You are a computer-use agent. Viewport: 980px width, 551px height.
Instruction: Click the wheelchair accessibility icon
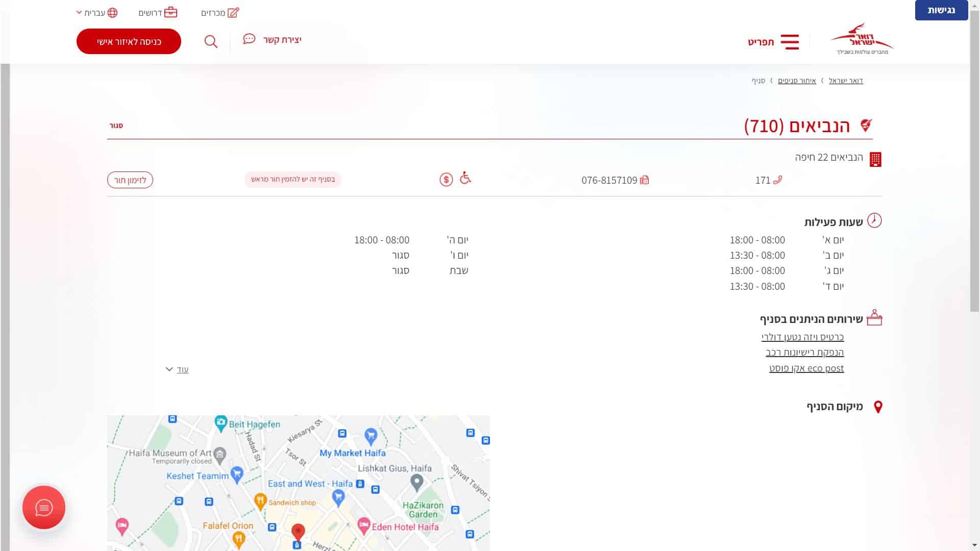click(x=465, y=178)
